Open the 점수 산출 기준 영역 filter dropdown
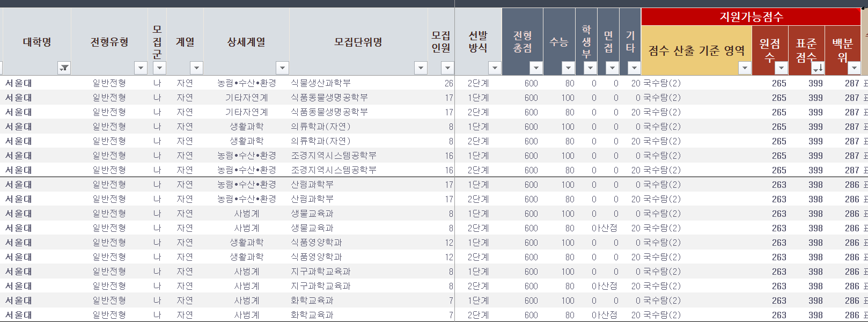The image size is (868, 322). point(745,68)
